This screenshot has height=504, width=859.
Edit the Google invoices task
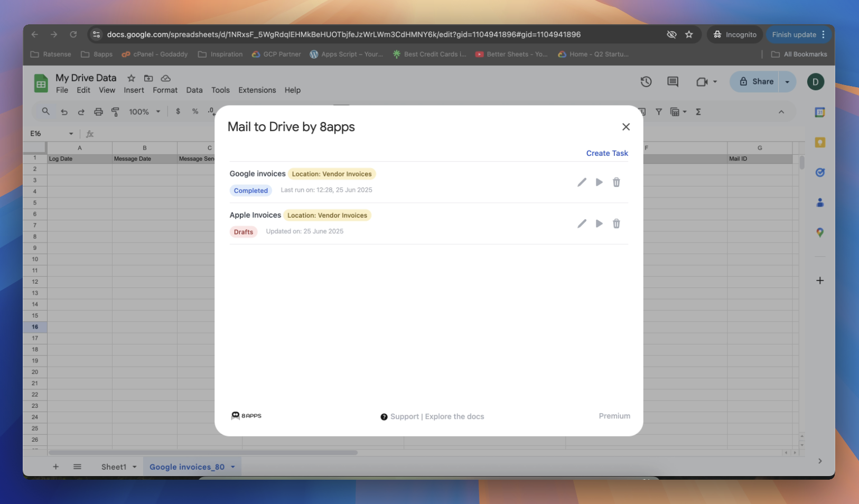(x=582, y=182)
